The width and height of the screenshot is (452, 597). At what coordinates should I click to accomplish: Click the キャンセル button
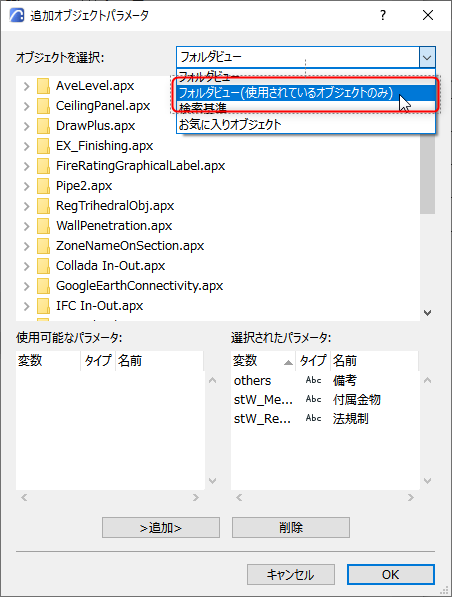(x=291, y=574)
